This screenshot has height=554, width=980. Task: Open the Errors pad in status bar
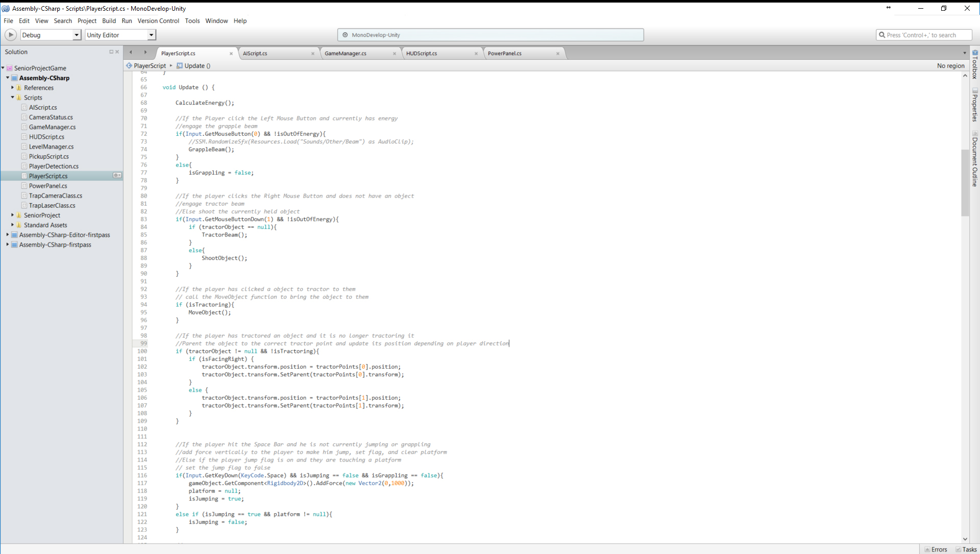[x=936, y=549]
